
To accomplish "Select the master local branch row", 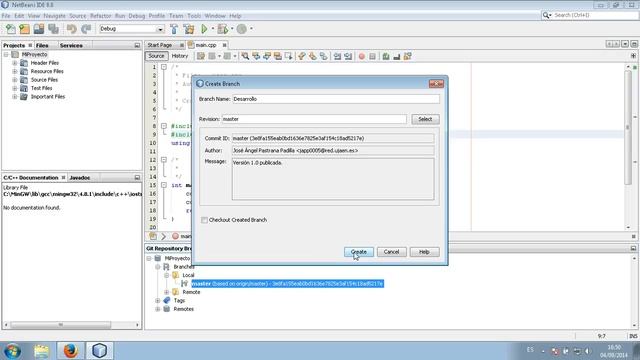I will pos(287,284).
